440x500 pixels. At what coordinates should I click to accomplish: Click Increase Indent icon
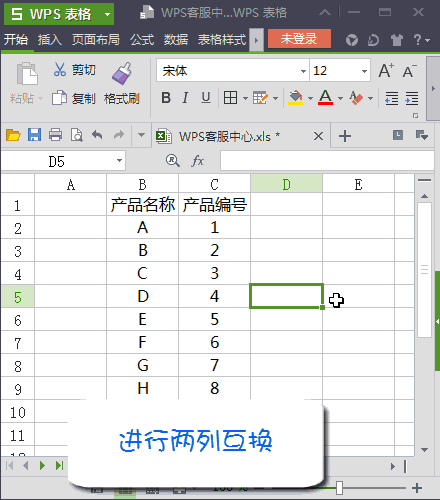[412, 98]
